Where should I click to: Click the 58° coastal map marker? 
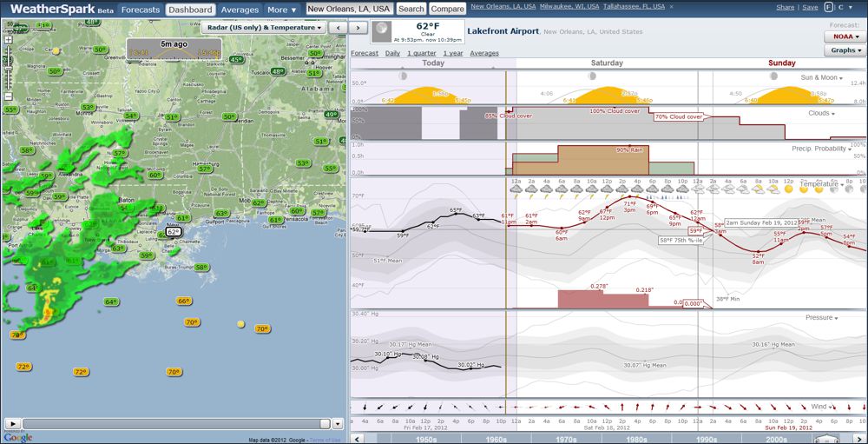(201, 267)
